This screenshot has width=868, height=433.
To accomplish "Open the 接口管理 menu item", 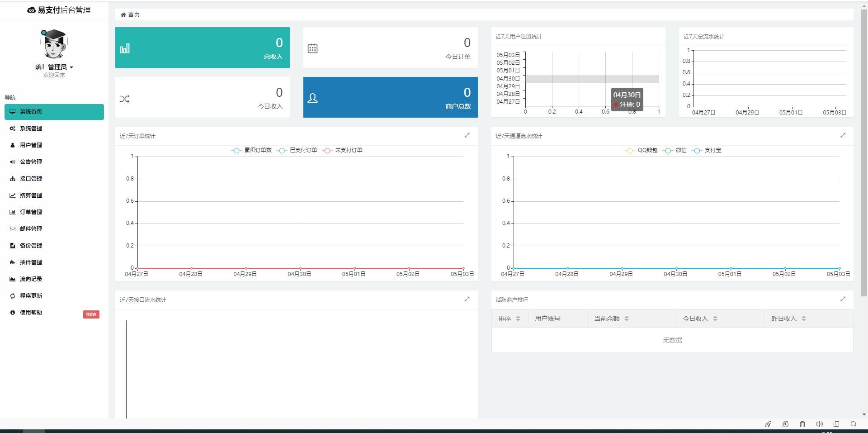I will coord(54,179).
